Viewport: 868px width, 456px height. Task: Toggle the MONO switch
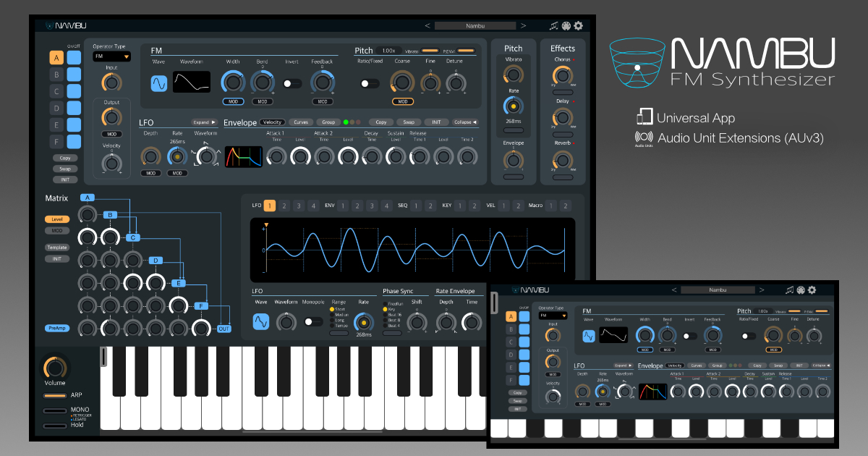(54, 410)
